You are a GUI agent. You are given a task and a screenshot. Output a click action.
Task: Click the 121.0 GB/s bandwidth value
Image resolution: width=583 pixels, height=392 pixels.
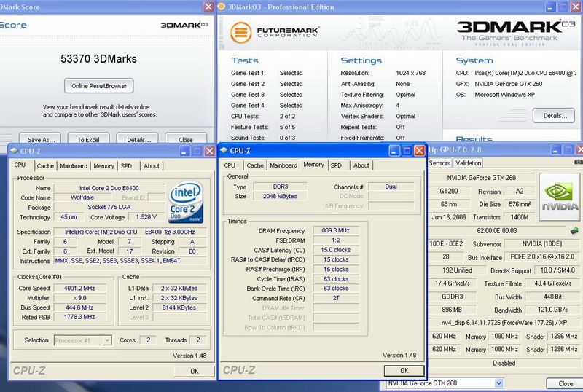point(552,310)
